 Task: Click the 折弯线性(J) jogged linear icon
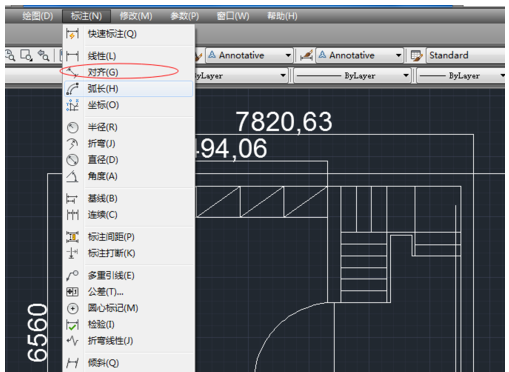pyautogui.click(x=72, y=341)
